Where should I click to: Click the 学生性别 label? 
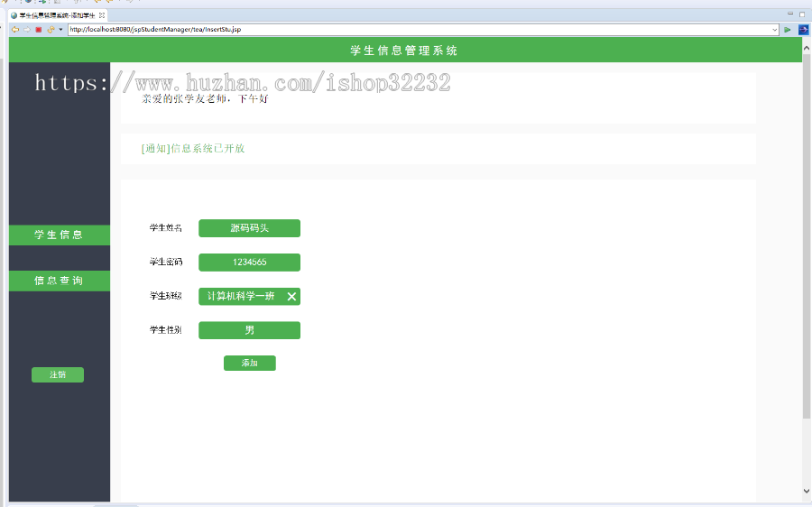coord(166,330)
